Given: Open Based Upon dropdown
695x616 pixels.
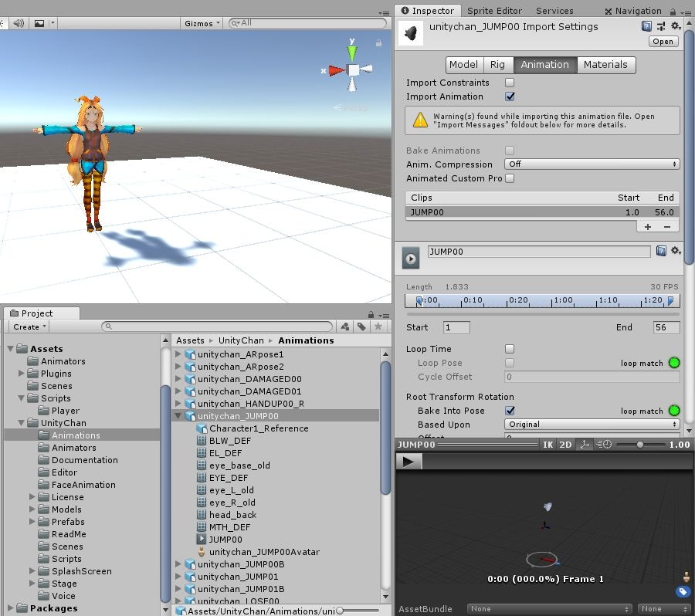Looking at the screenshot, I should coord(592,424).
